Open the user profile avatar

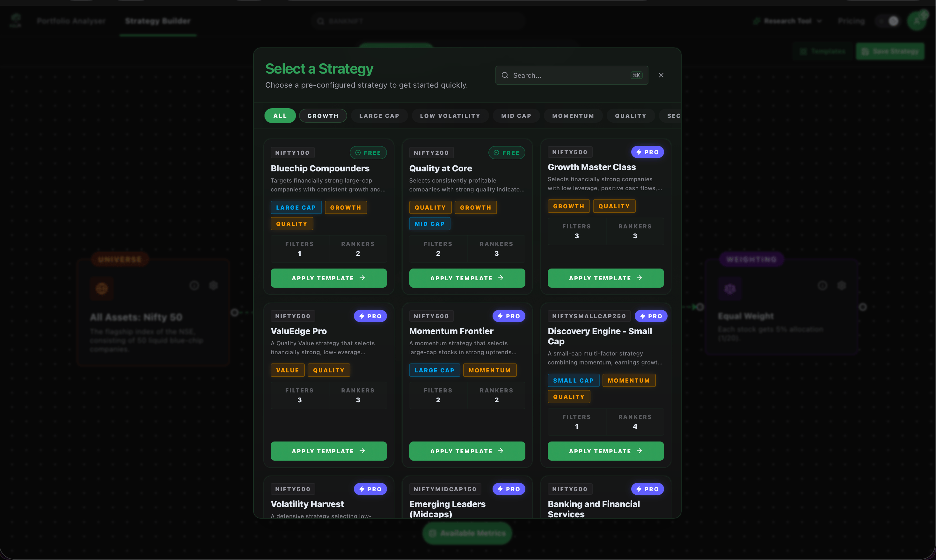(916, 21)
